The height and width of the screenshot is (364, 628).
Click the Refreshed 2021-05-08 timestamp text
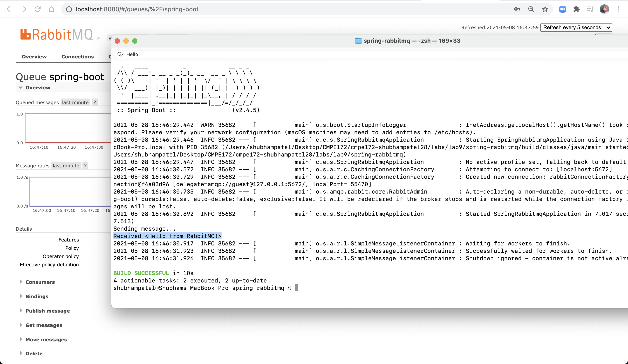(x=500, y=27)
